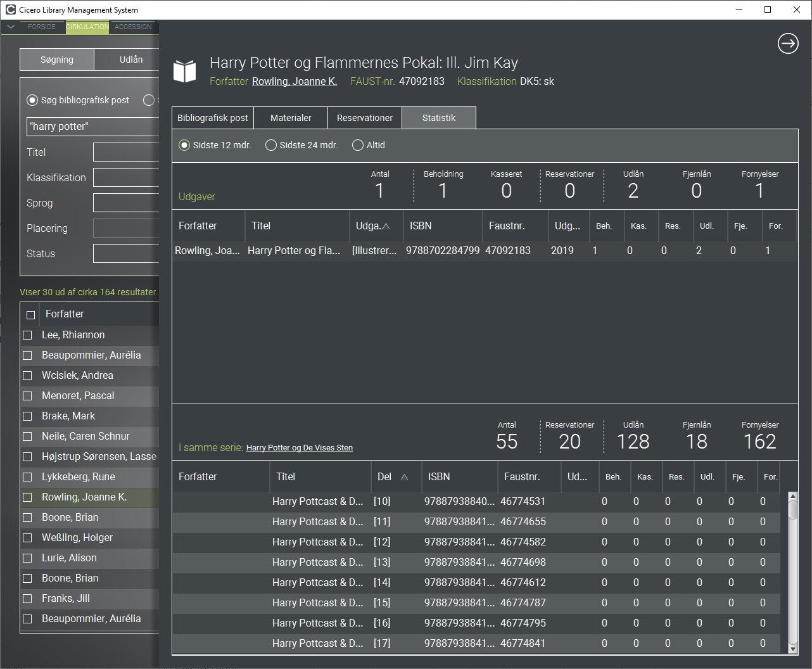812x669 pixels.
Task: Check the box for Rowling, Joanne K.
Action: tap(27, 497)
